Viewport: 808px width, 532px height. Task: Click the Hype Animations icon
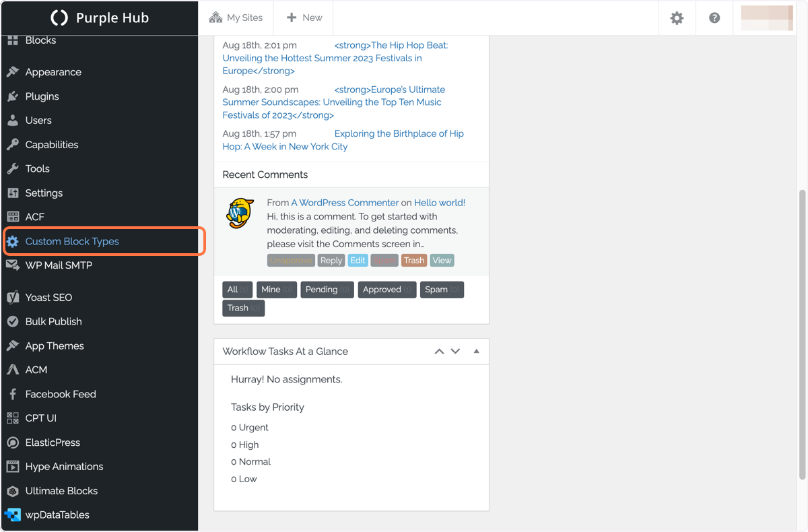coord(13,467)
